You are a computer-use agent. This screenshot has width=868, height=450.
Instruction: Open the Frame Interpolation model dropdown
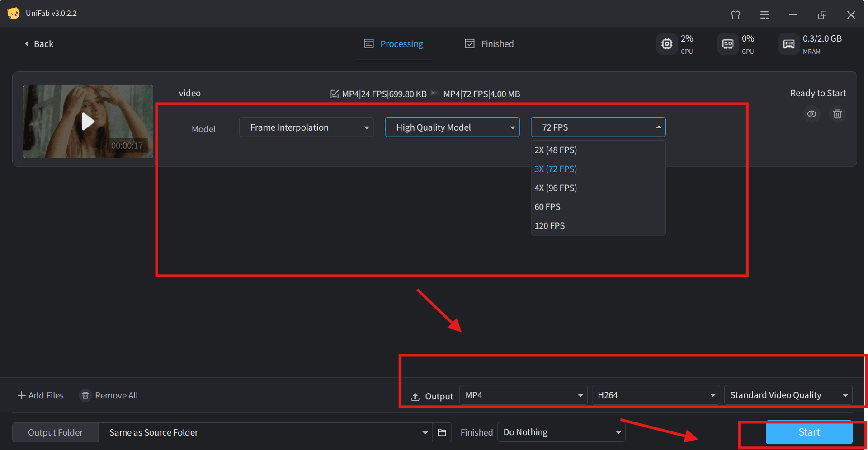point(307,127)
